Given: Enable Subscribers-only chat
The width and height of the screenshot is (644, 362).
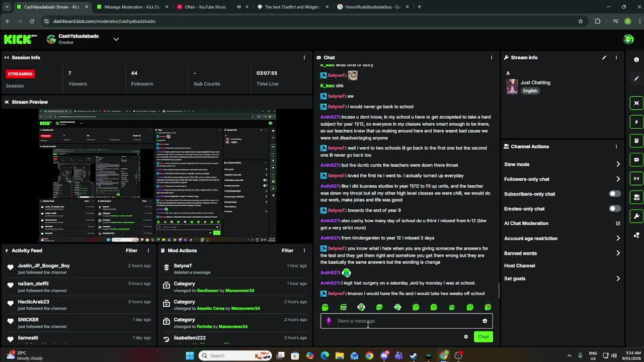Looking at the screenshot, I should click(615, 194).
